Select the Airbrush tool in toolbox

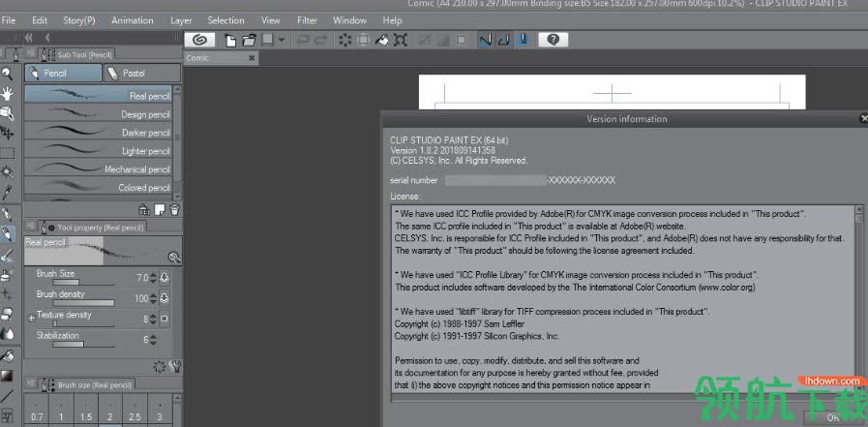point(7,274)
